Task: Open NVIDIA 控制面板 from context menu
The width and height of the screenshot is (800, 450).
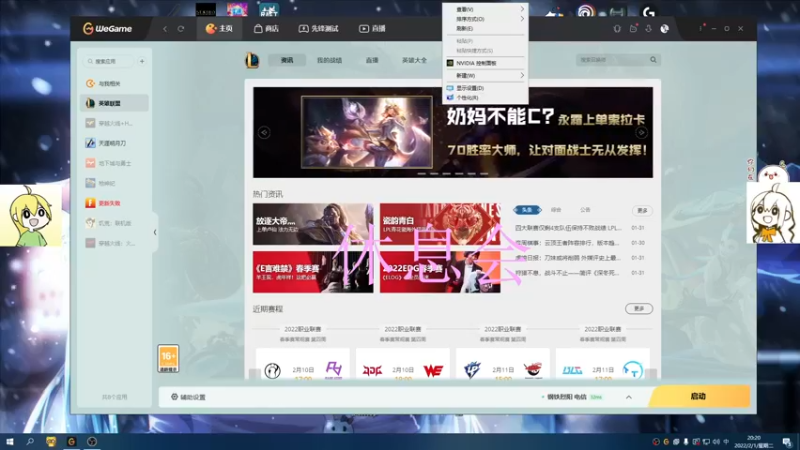Action: click(485, 63)
